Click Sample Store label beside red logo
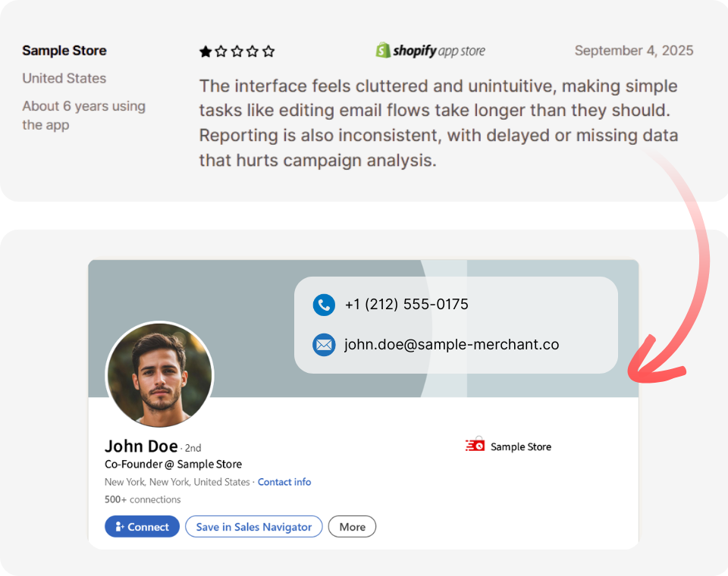Image resolution: width=728 pixels, height=576 pixels. pos(521,446)
